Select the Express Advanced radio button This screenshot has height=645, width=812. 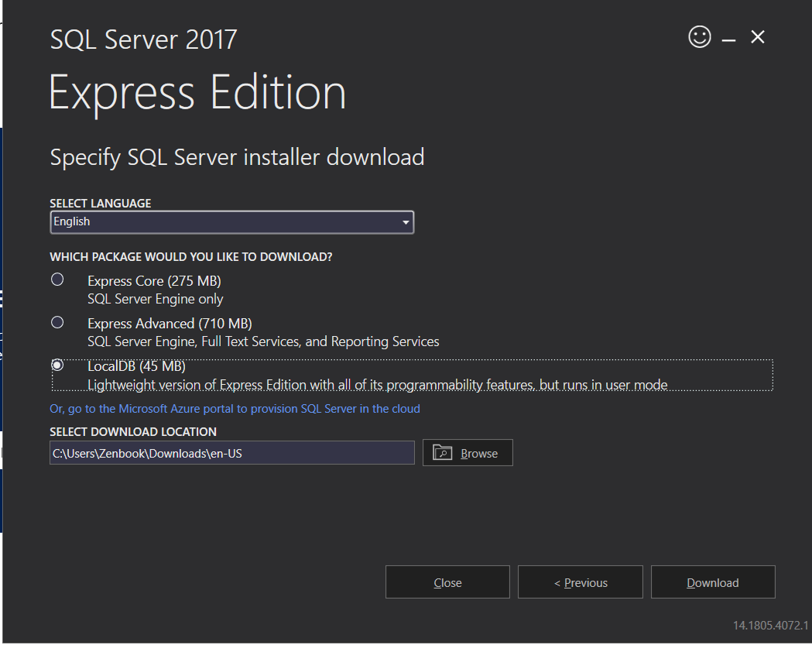click(x=57, y=322)
